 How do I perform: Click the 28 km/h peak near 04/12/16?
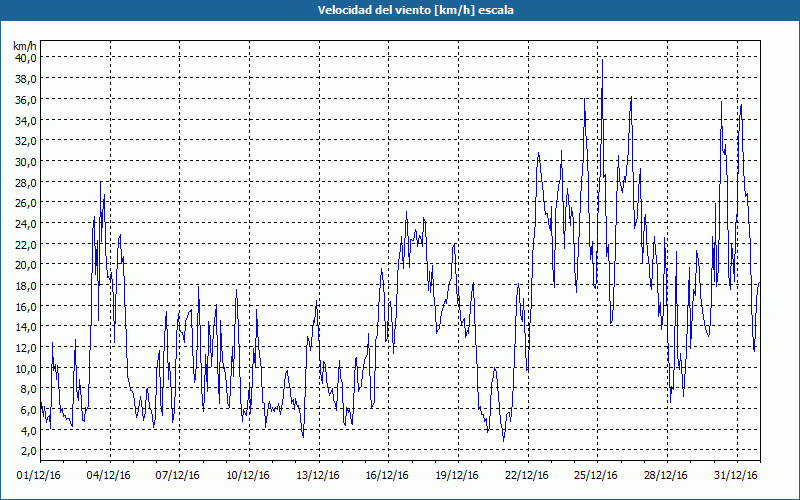(101, 182)
